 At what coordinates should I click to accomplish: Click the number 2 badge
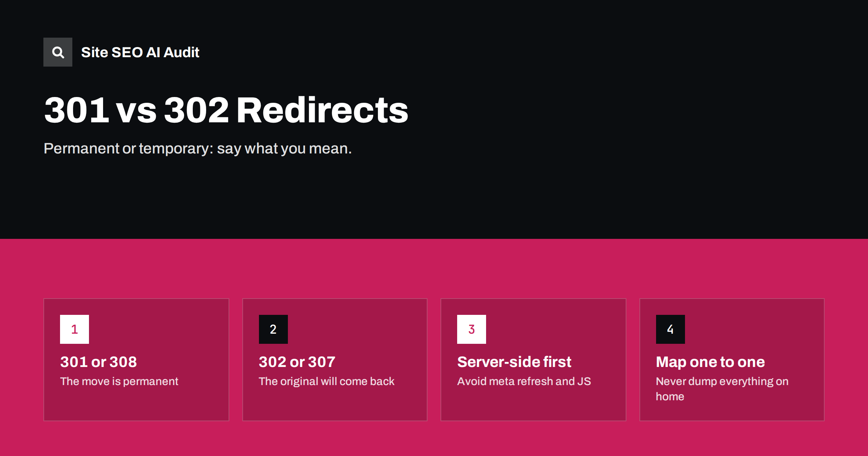click(x=273, y=329)
